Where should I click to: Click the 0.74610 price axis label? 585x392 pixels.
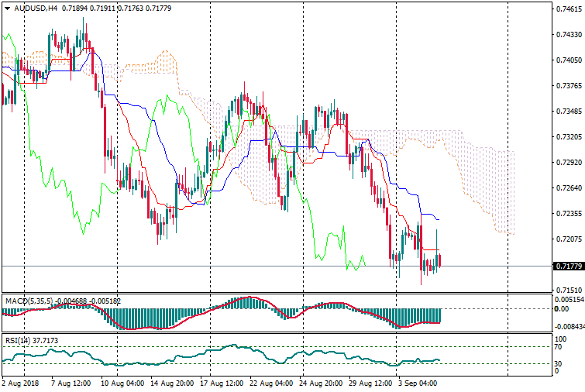(568, 9)
